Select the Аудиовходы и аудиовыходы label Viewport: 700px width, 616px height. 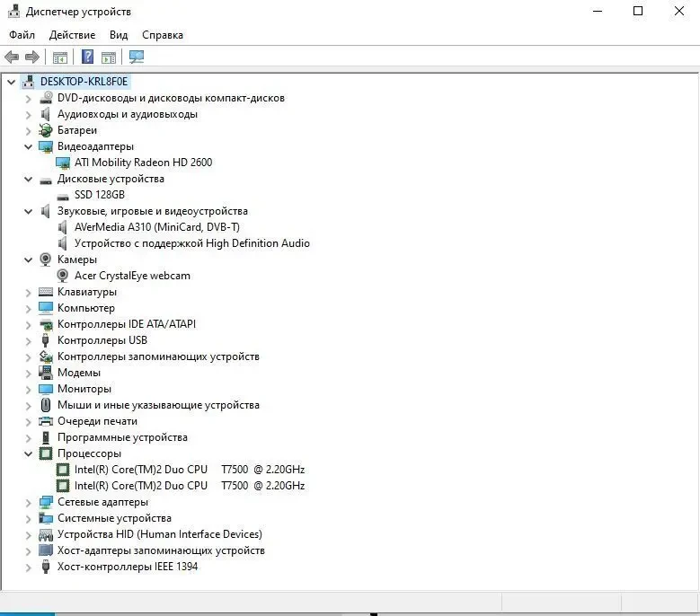tap(128, 114)
